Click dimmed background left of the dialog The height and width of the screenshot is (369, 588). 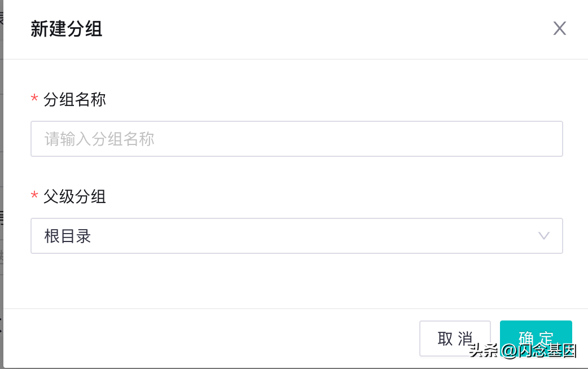click(x=1, y=169)
